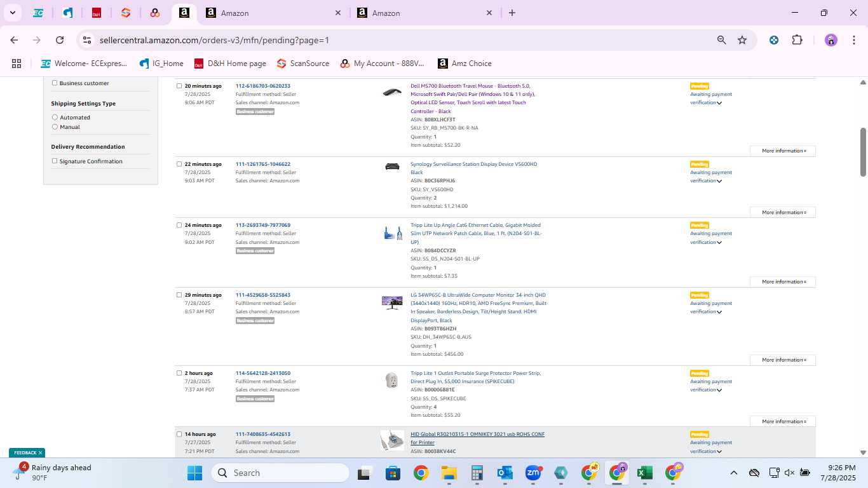The image size is (868, 488).
Task: Open the Chrome profile avatar
Action: click(x=831, y=40)
